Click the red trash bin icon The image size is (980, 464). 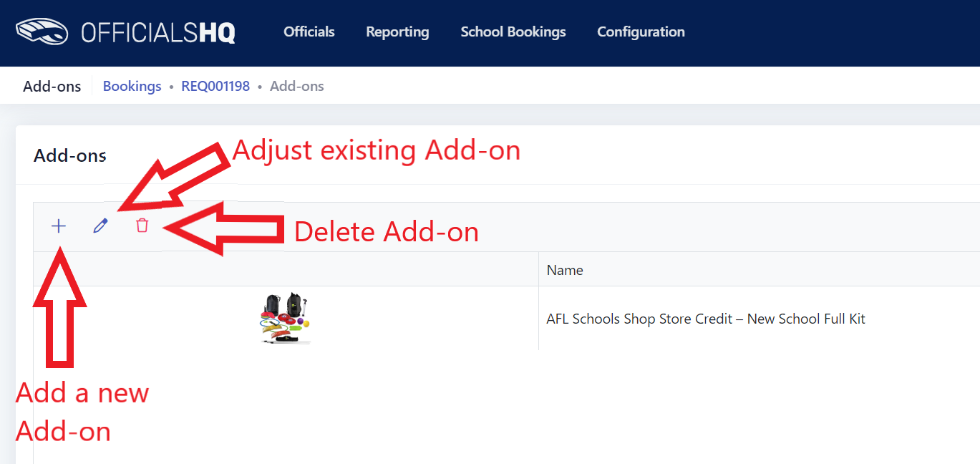pyautogui.click(x=142, y=226)
